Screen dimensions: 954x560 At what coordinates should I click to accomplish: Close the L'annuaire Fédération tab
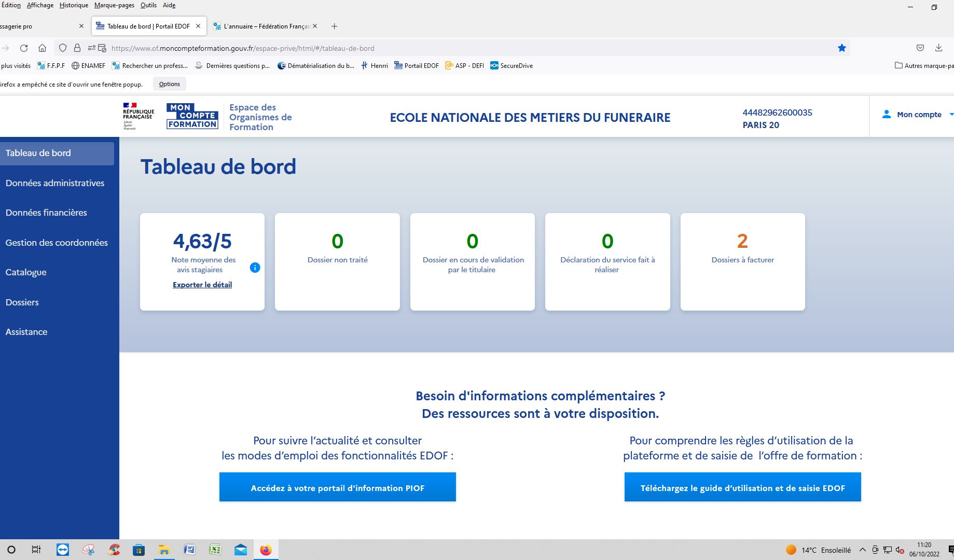point(315,26)
